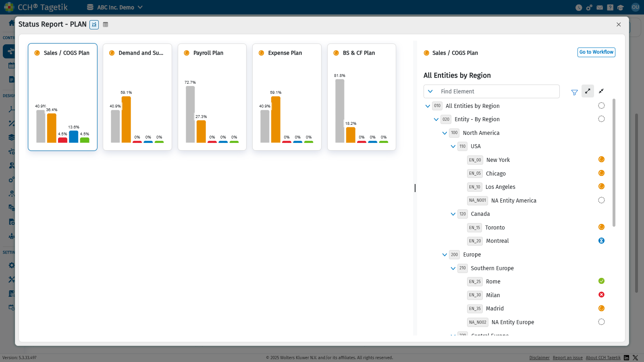Screen dimensions: 644x362
Task: Open the help question mark icon
Action: 610,7
